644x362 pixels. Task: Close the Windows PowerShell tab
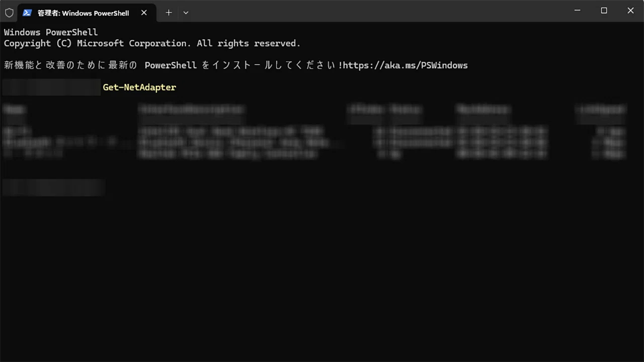(x=144, y=13)
